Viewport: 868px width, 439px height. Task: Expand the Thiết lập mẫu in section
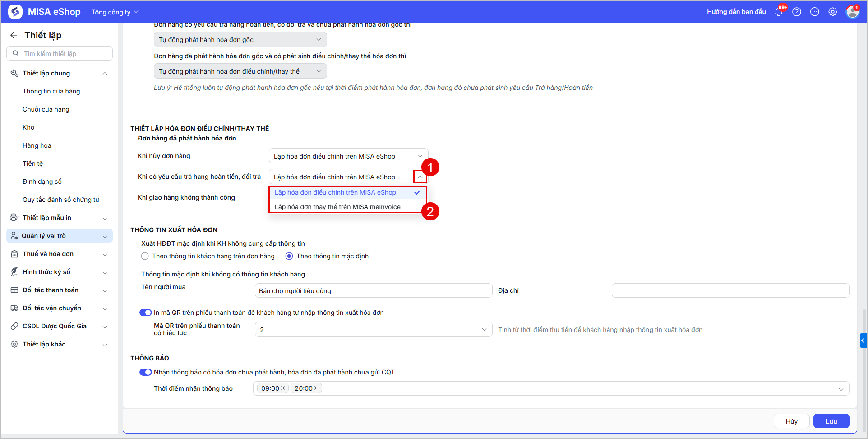pyautogui.click(x=105, y=218)
